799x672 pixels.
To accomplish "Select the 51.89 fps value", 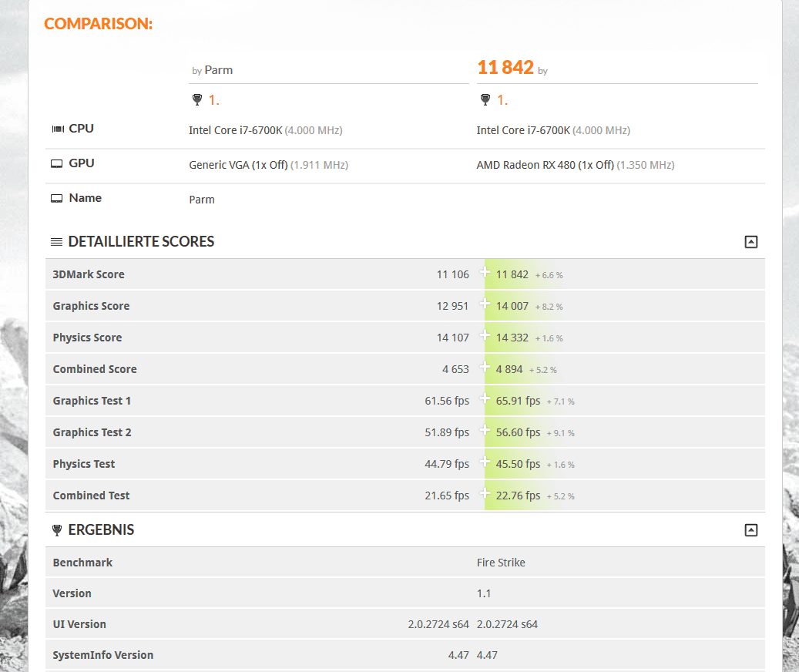I will click(x=447, y=432).
